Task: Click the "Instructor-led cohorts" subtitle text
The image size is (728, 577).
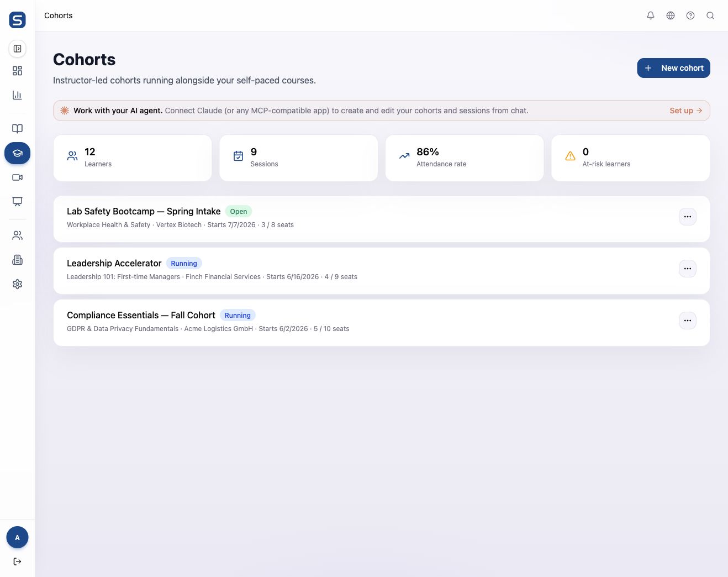Action: (x=184, y=80)
